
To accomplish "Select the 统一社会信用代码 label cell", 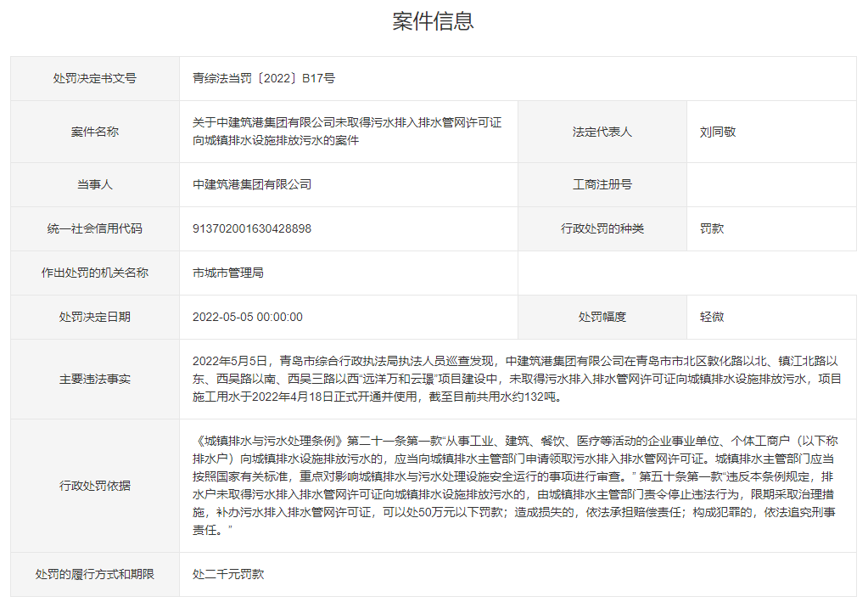I will [x=95, y=229].
